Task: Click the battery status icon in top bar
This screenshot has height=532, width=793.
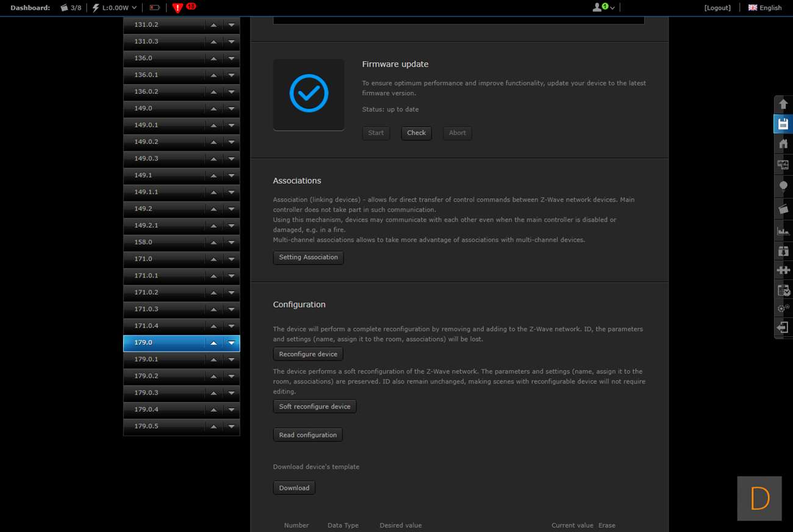Action: coord(154,8)
